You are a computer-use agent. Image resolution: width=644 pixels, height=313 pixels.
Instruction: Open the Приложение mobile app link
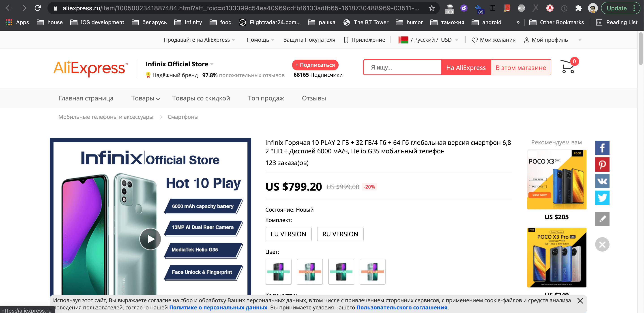coord(365,40)
